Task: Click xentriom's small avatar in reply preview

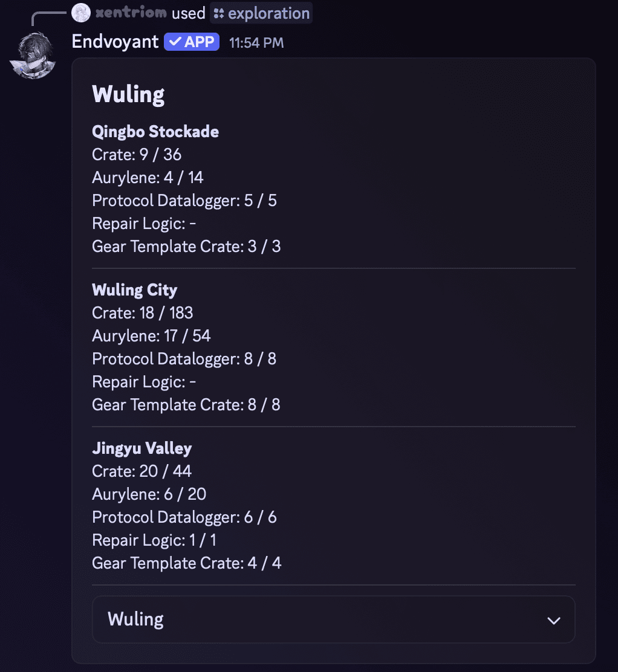Action: (x=79, y=13)
